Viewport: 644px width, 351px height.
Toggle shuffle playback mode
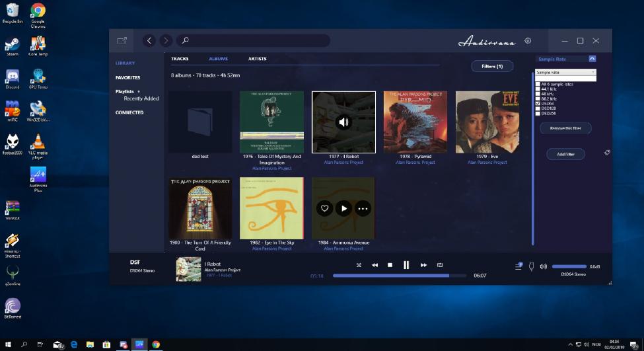[359, 265]
